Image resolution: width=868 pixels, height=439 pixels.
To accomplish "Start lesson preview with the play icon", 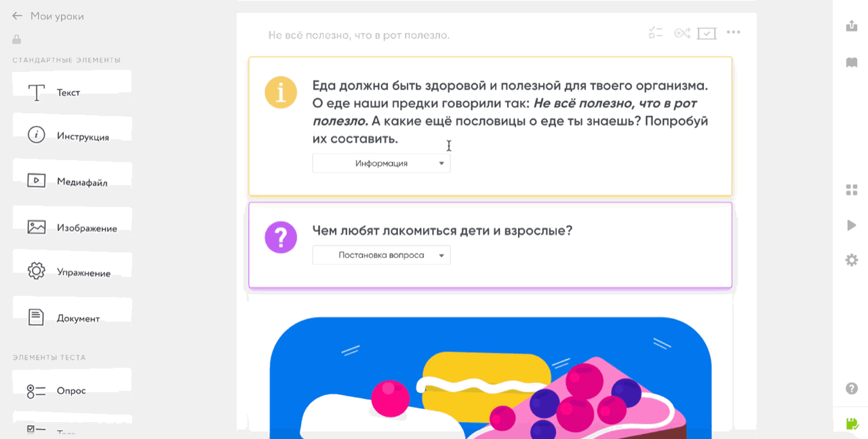I will (852, 225).
